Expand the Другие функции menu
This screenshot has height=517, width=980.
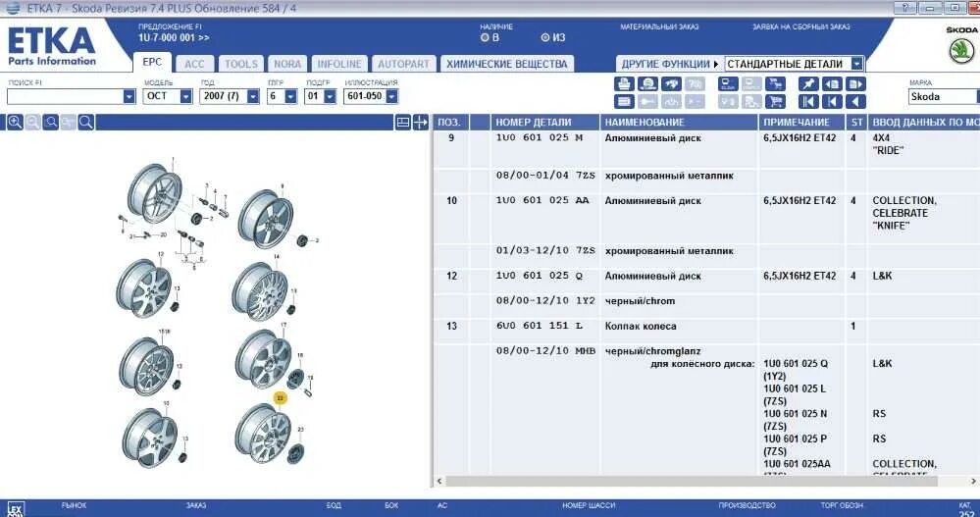pyautogui.click(x=669, y=64)
